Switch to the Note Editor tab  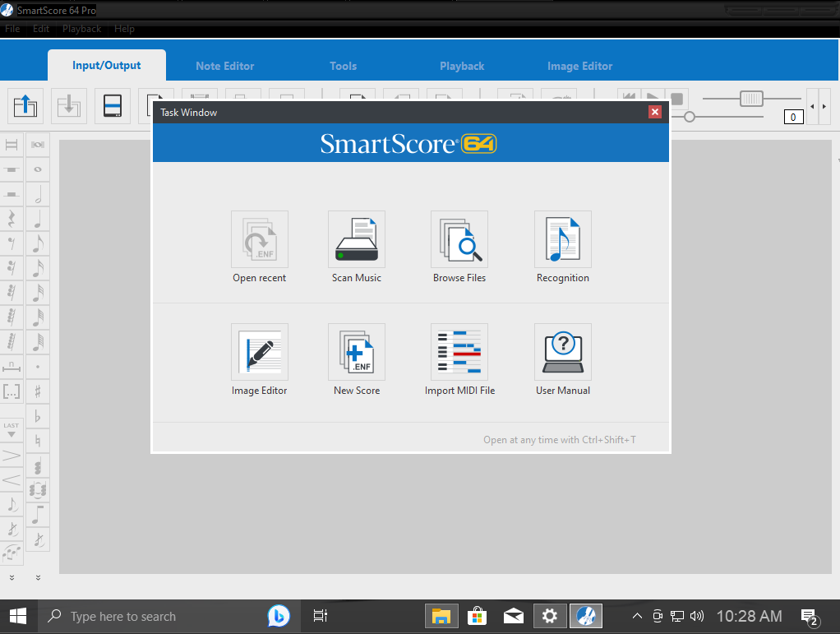click(225, 66)
